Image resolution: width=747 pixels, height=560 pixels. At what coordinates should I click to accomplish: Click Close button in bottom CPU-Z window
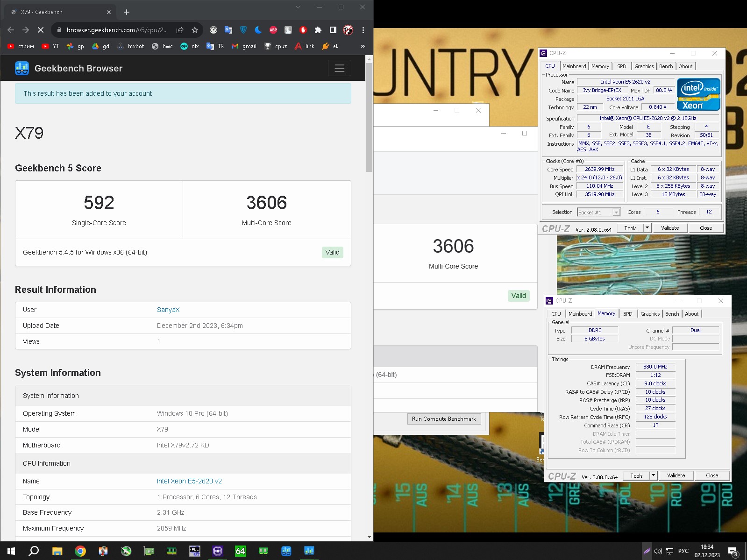point(712,476)
